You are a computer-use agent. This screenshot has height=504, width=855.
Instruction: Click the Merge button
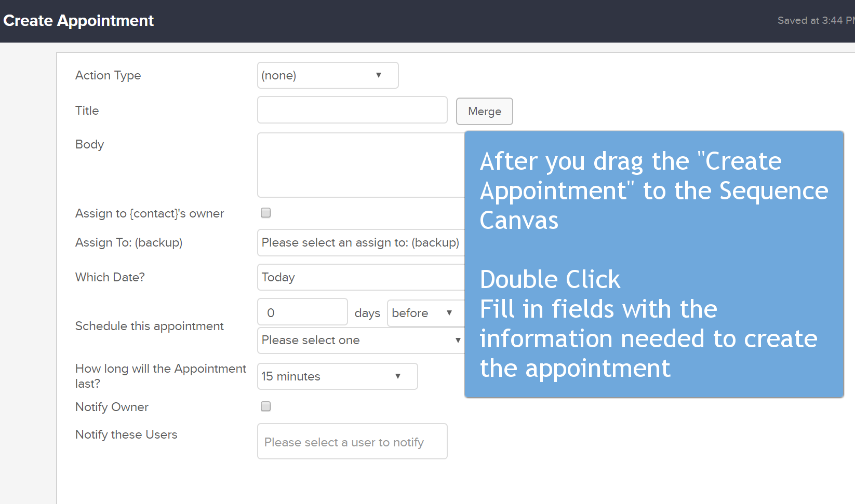[484, 111]
